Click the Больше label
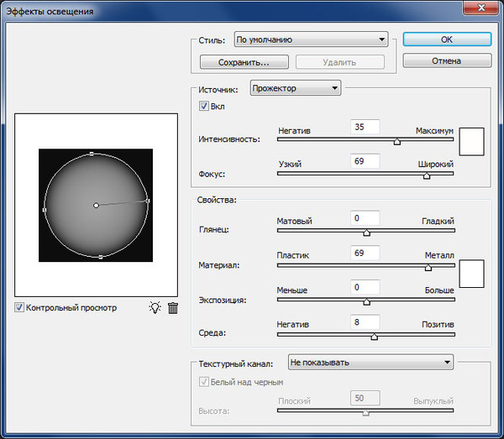This screenshot has width=504, height=439. click(x=439, y=290)
